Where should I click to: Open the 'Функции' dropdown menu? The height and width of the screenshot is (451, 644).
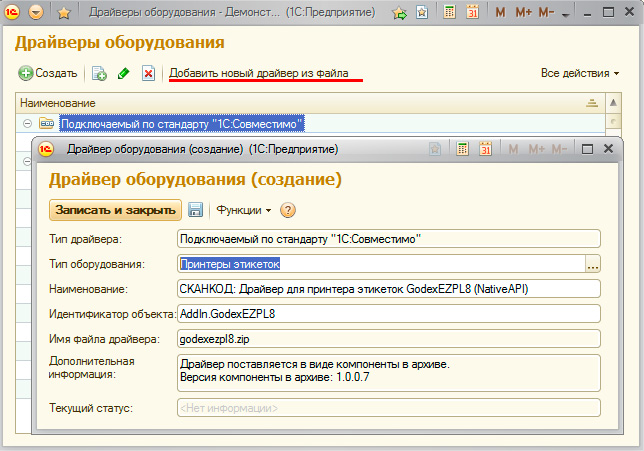tap(244, 210)
